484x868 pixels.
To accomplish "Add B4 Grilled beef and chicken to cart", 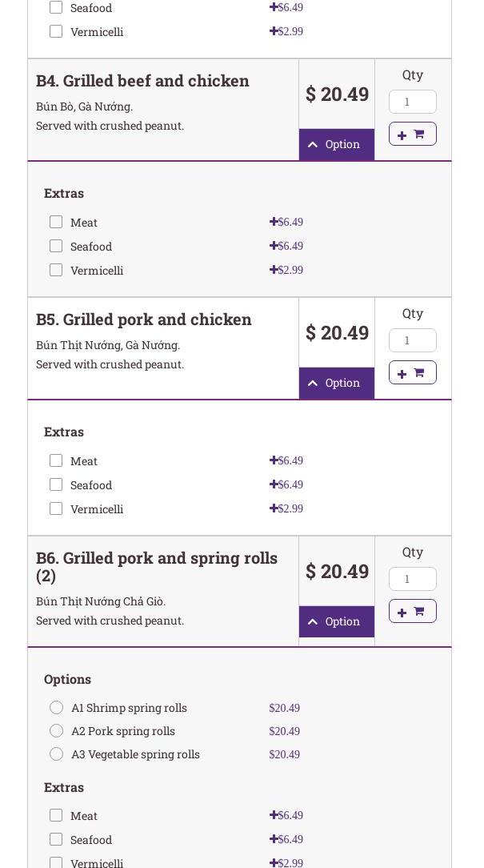I will [412, 134].
